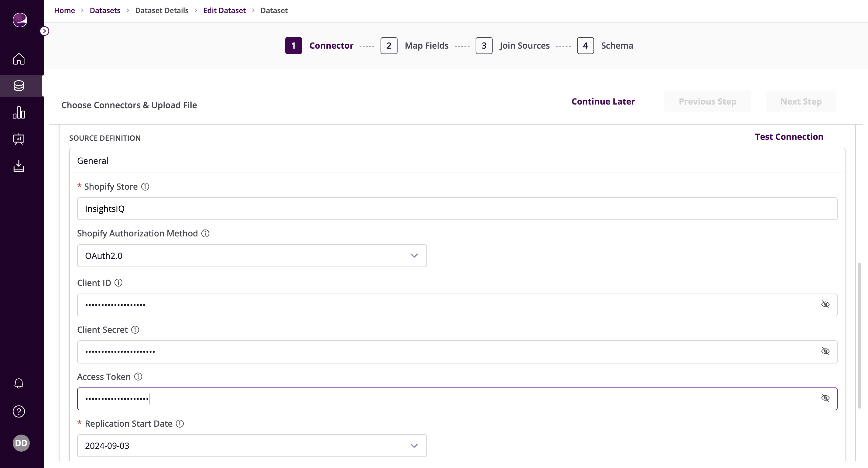
Task: Click the Download/Export sidebar icon
Action: (x=19, y=166)
